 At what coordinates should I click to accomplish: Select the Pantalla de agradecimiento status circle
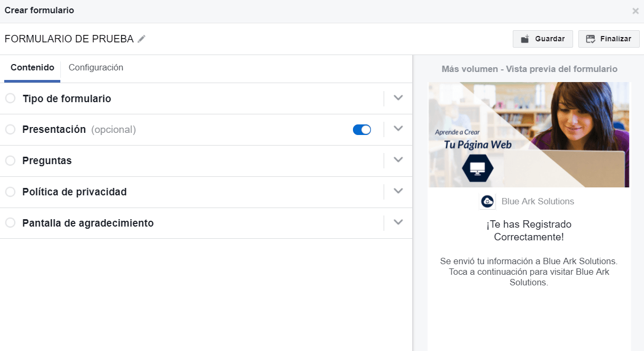coord(10,223)
